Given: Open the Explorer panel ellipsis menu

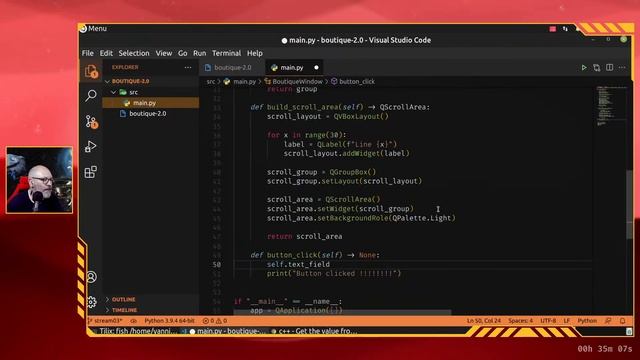Looking at the screenshot, I should point(188,67).
